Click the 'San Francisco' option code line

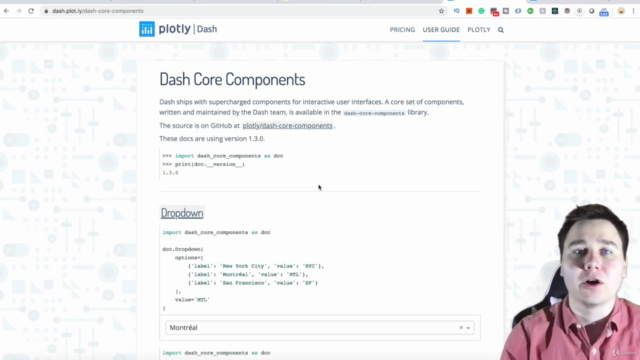click(253, 283)
